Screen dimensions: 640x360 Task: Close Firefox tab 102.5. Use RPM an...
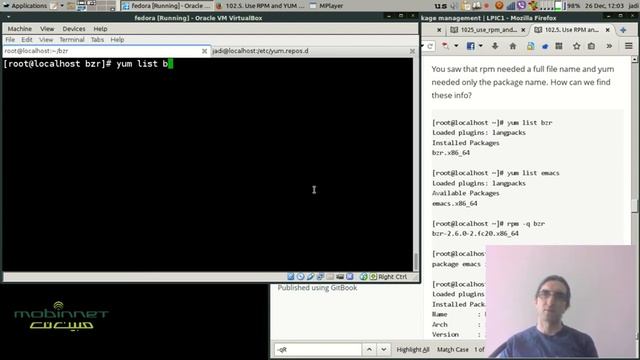click(x=607, y=30)
